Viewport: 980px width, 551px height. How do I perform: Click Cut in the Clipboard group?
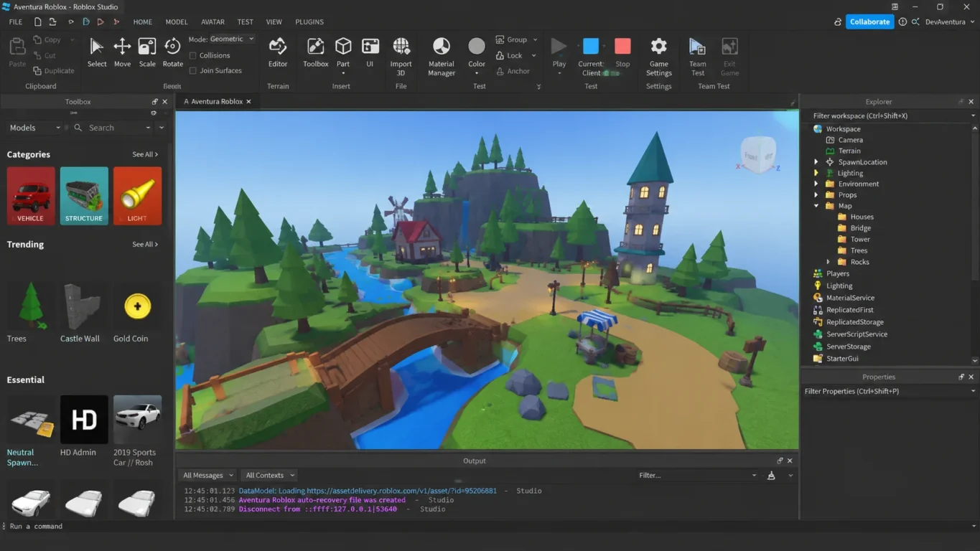[45, 55]
